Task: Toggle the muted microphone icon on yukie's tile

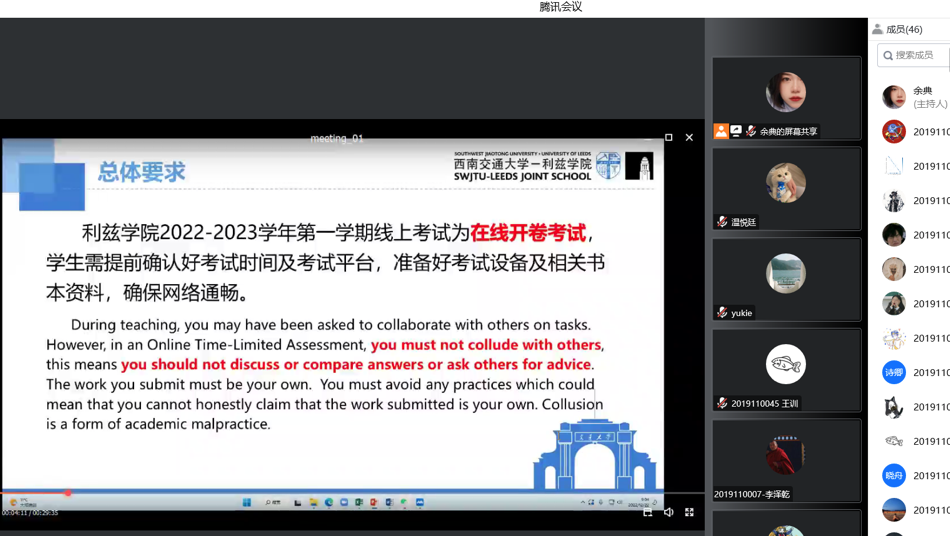Action: [722, 313]
